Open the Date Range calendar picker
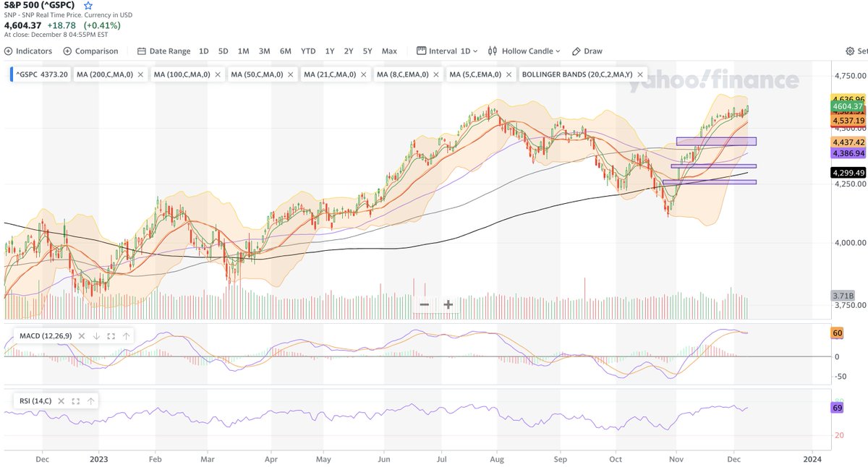 click(164, 51)
